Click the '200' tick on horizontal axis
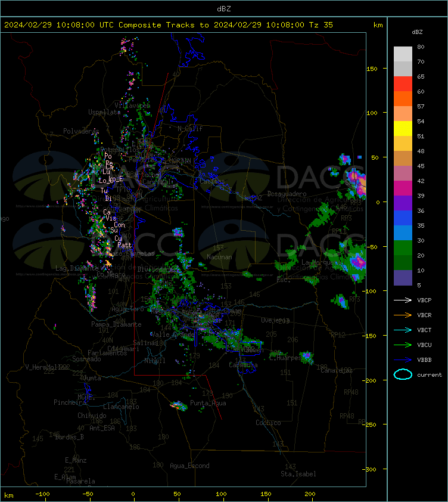448x502 pixels. click(x=310, y=494)
